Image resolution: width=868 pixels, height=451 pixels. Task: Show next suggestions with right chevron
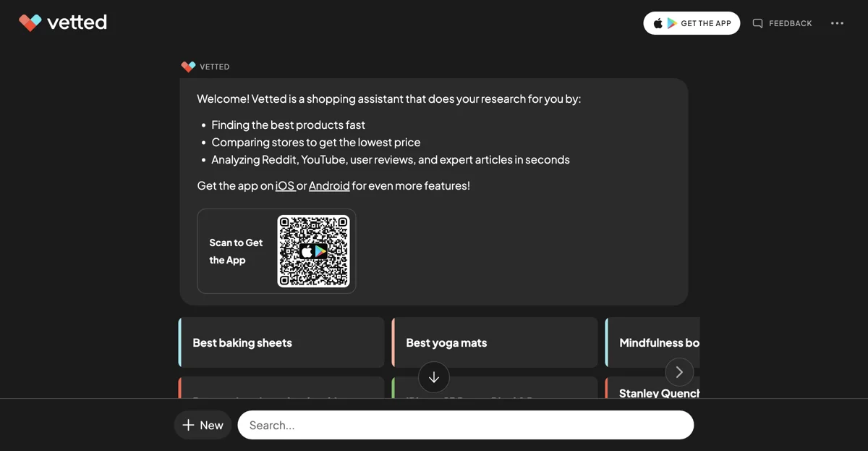[679, 372]
